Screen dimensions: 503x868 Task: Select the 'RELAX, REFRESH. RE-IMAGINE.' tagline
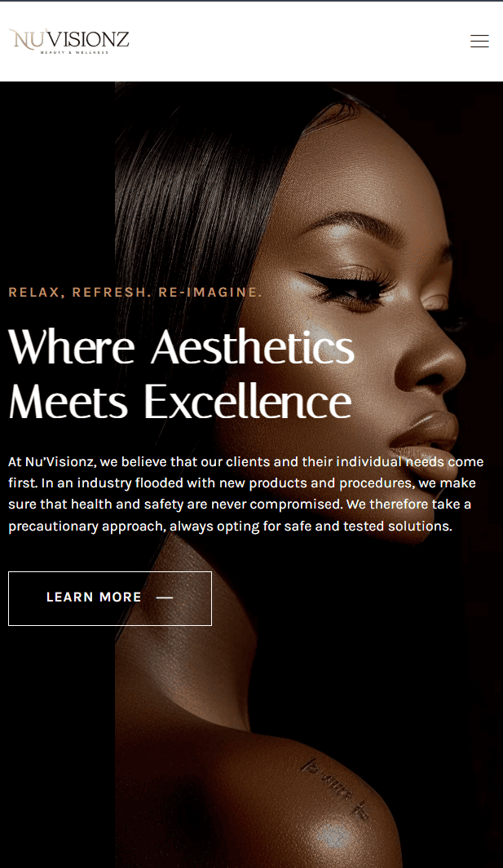click(x=135, y=293)
